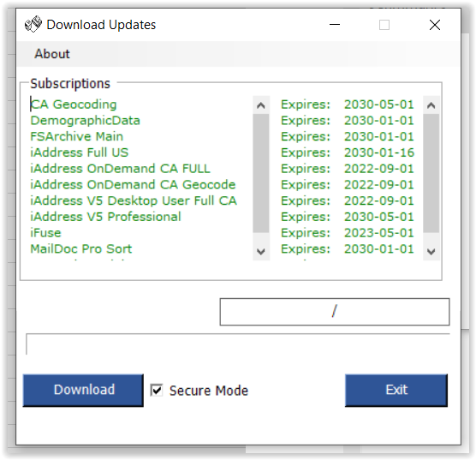Click the up arrow of subscription names scrollbar
The height and width of the screenshot is (460, 476).
pyautogui.click(x=261, y=105)
